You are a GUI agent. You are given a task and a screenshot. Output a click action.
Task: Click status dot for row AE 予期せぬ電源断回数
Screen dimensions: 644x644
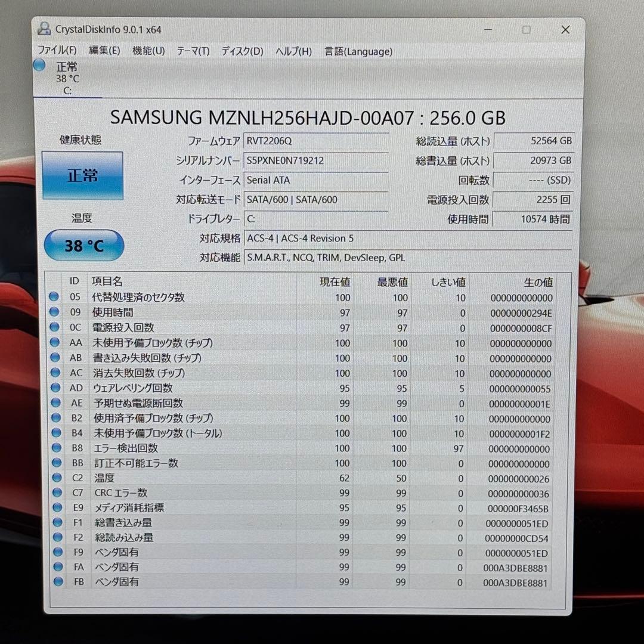(56, 402)
